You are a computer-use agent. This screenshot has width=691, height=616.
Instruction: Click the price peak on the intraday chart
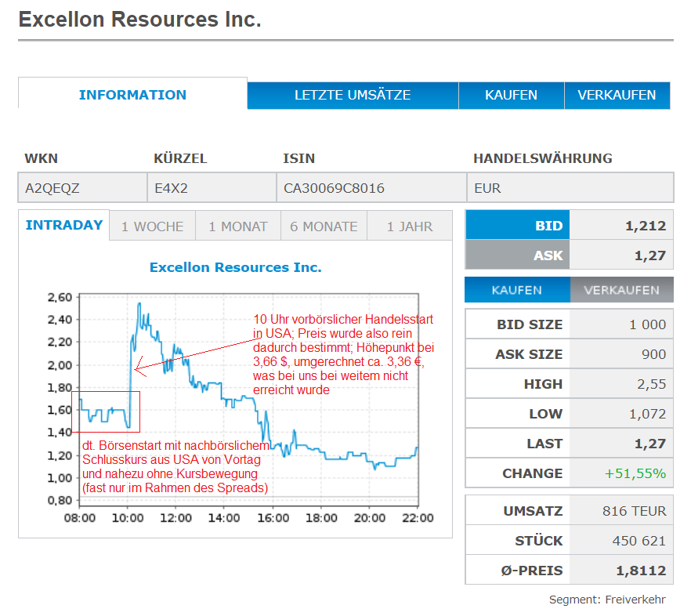139,303
